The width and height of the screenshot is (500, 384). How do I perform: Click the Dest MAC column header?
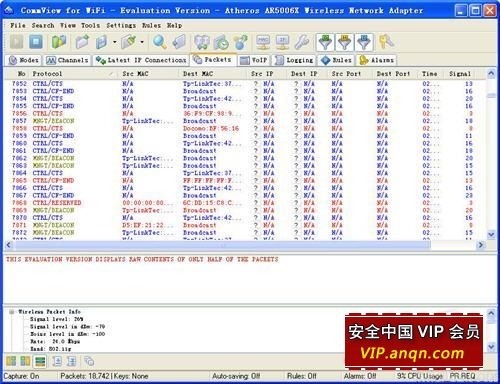(213, 74)
